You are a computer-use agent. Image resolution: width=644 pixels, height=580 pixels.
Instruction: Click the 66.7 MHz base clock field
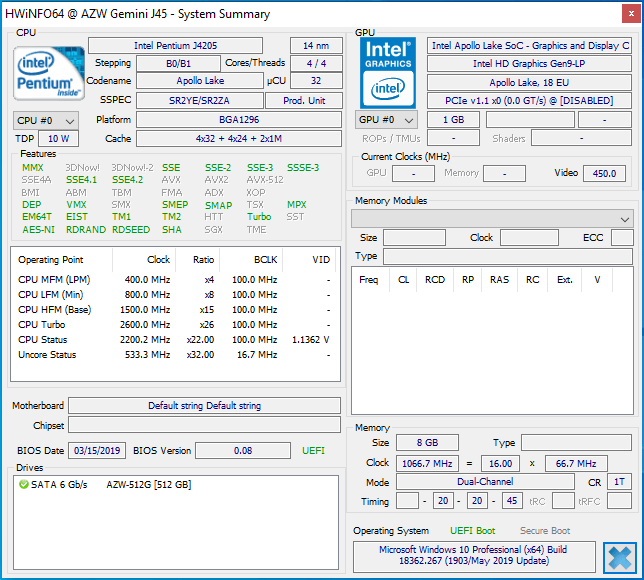coord(576,464)
